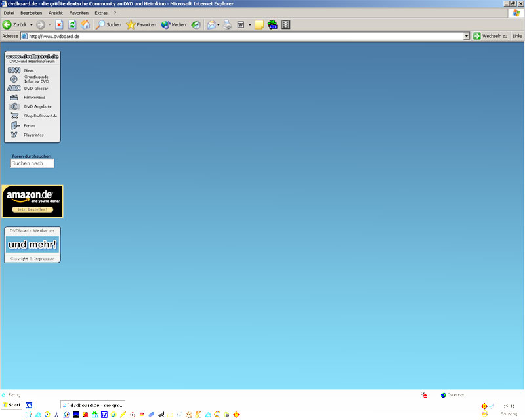Open the Suchen search pane
This screenshot has width=525, height=420.
click(x=108, y=24)
